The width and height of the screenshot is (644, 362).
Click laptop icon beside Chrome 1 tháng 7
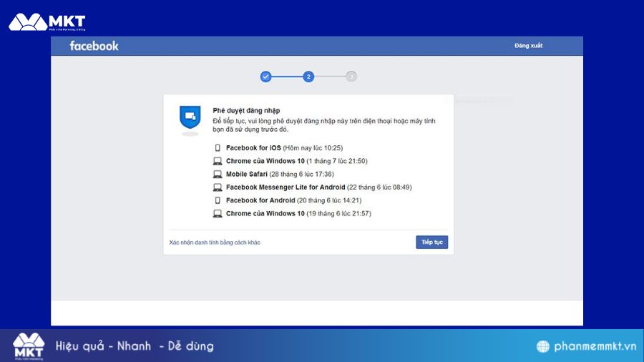click(x=218, y=161)
